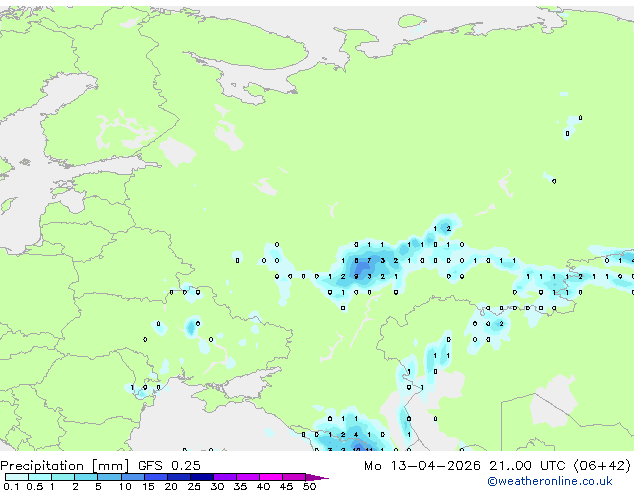Select the 5–10 mm light blue swatch
Viewport: 634px width, 490px height.
point(110,477)
